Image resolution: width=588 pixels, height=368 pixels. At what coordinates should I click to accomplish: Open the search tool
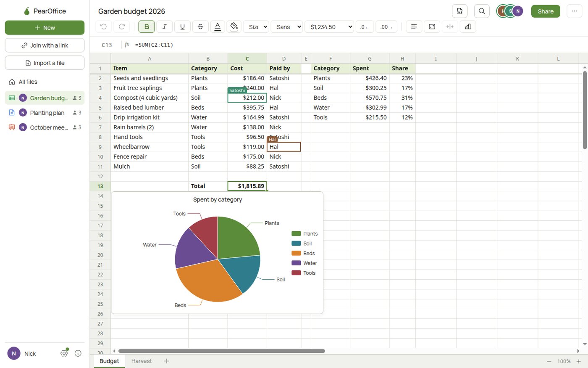(x=482, y=11)
